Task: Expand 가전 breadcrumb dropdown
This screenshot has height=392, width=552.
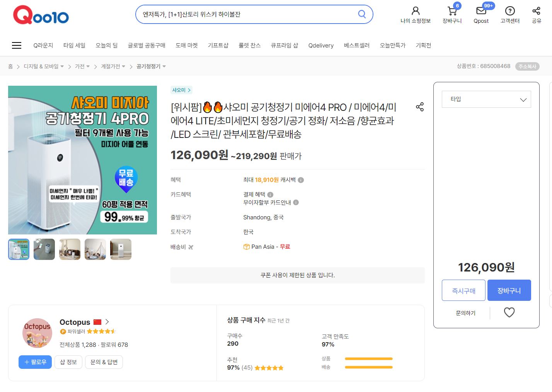Action: click(88, 66)
